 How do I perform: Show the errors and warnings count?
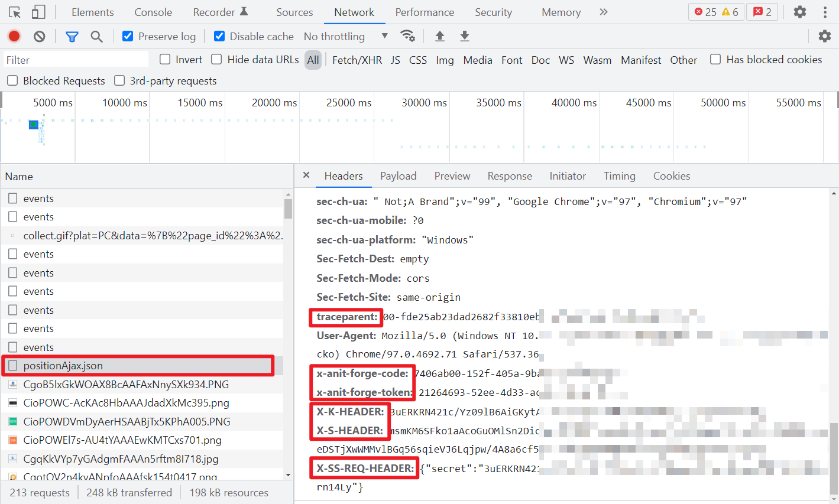tap(716, 12)
